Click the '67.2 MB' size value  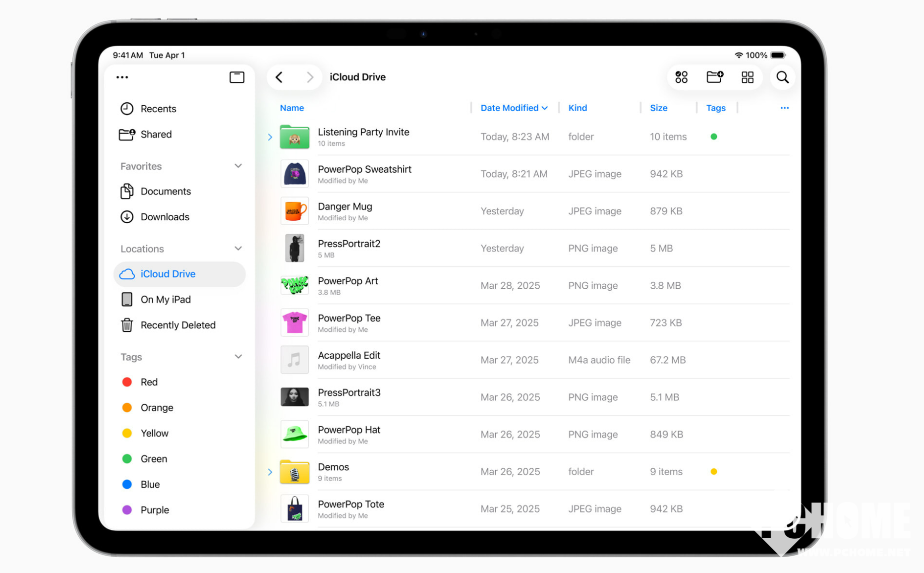(667, 360)
